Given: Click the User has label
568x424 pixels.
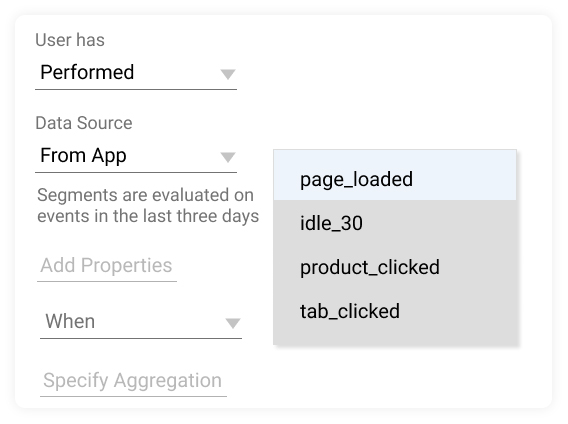Looking at the screenshot, I should coord(70,40).
